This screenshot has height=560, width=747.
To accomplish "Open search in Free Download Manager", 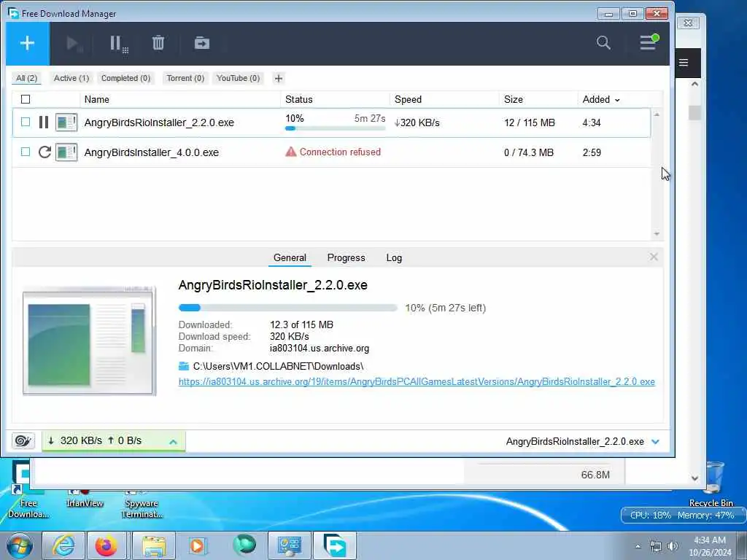I will tap(603, 43).
